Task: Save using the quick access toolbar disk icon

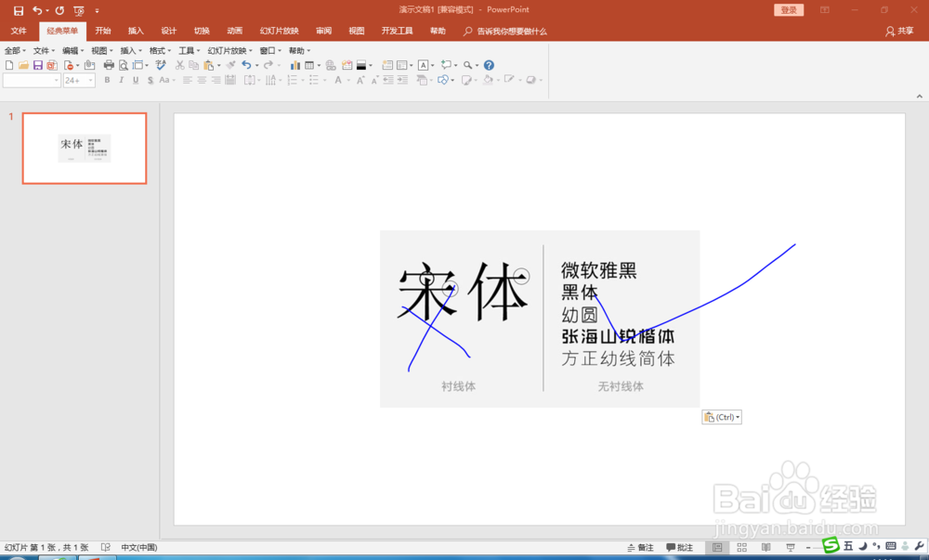Action: tap(19, 10)
